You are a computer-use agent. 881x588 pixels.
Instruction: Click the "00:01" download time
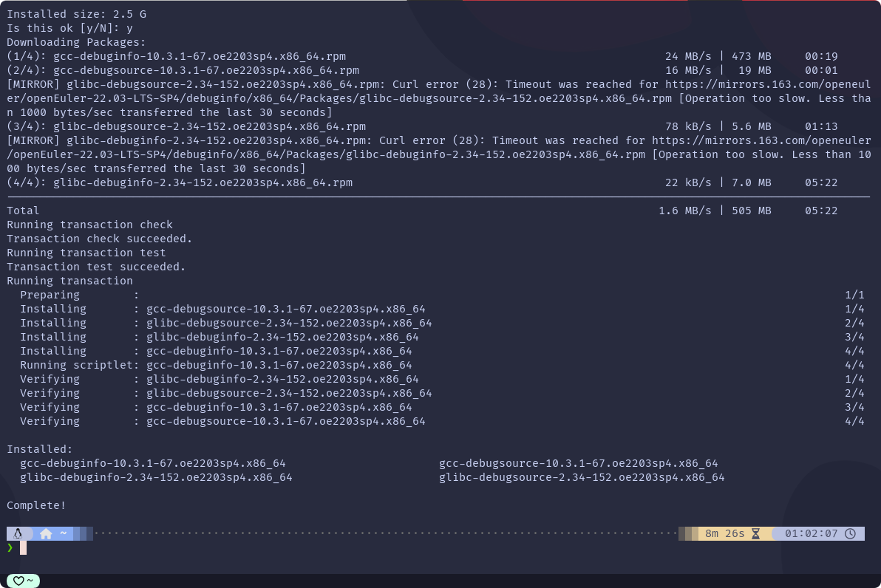click(821, 70)
